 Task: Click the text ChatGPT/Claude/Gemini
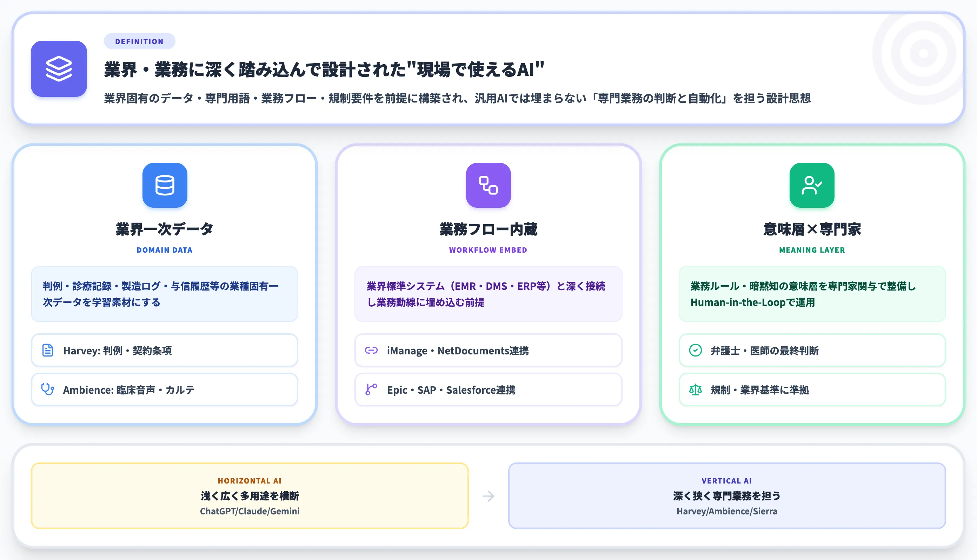pyautogui.click(x=250, y=511)
